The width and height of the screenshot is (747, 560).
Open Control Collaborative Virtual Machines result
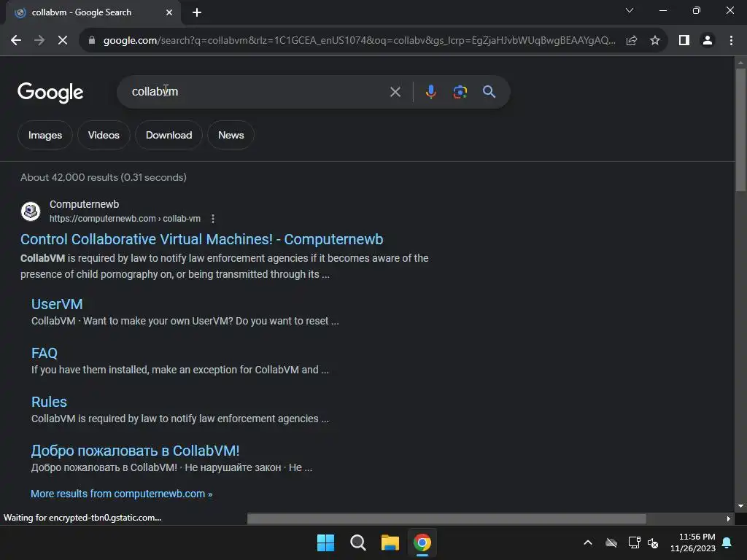click(x=201, y=239)
